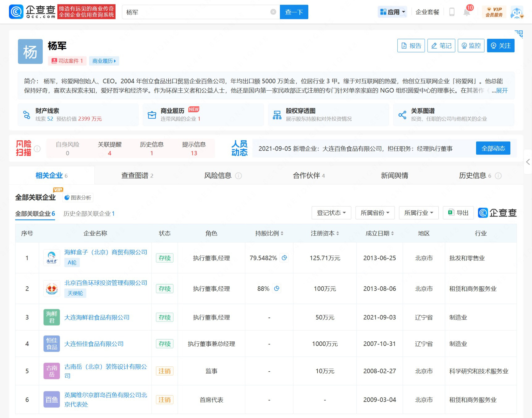Sort table by 持股比例 column
The height and width of the screenshot is (418, 532).
pos(269,233)
